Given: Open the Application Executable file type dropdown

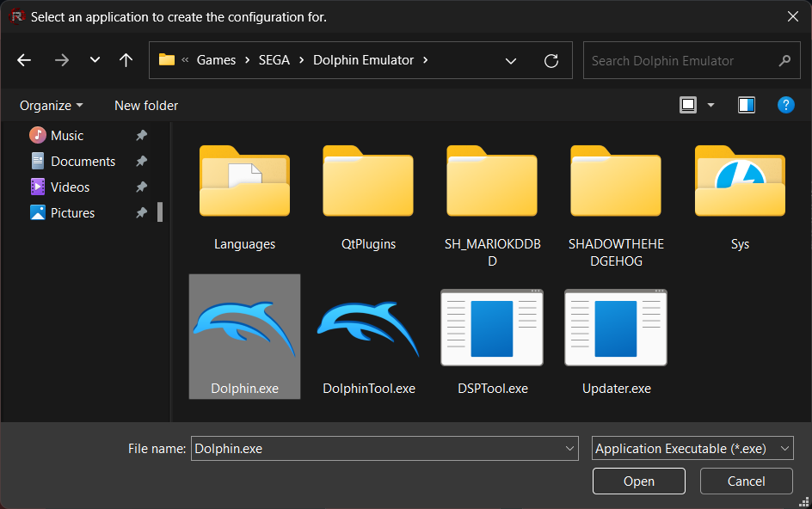Looking at the screenshot, I should 692,449.
